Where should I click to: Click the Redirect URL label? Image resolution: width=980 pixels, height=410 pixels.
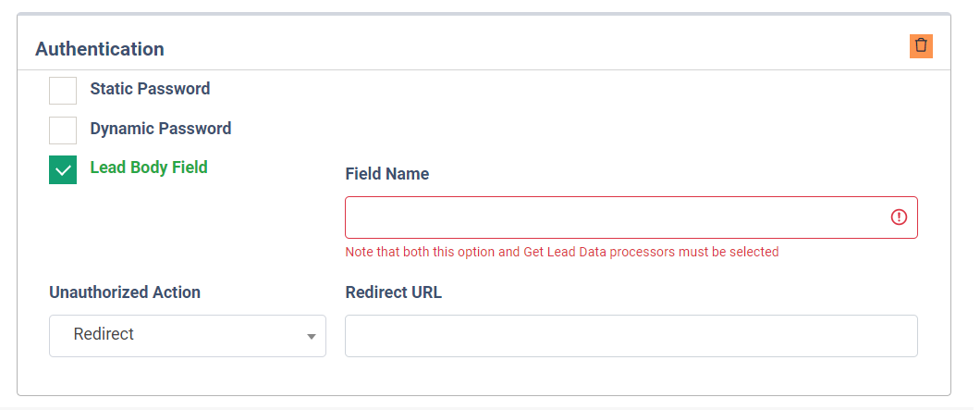click(393, 292)
